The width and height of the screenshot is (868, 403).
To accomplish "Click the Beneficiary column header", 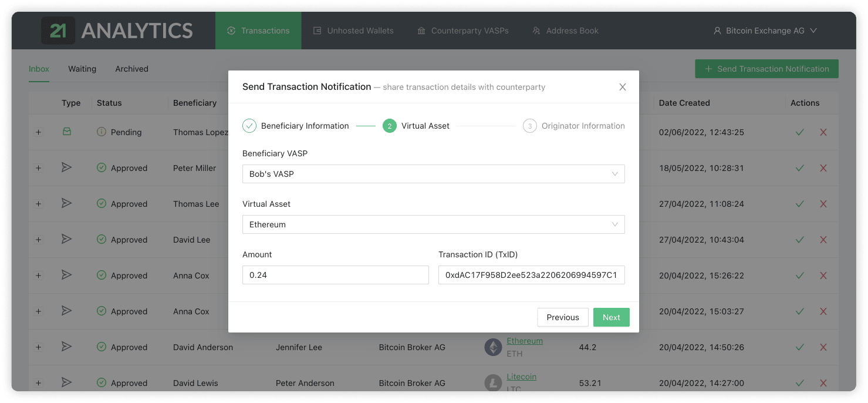I will click(195, 103).
